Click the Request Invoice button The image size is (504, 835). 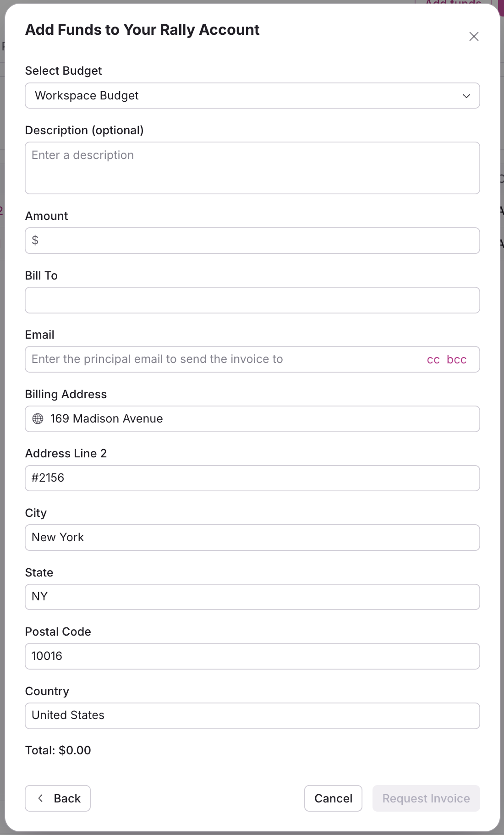click(x=426, y=798)
